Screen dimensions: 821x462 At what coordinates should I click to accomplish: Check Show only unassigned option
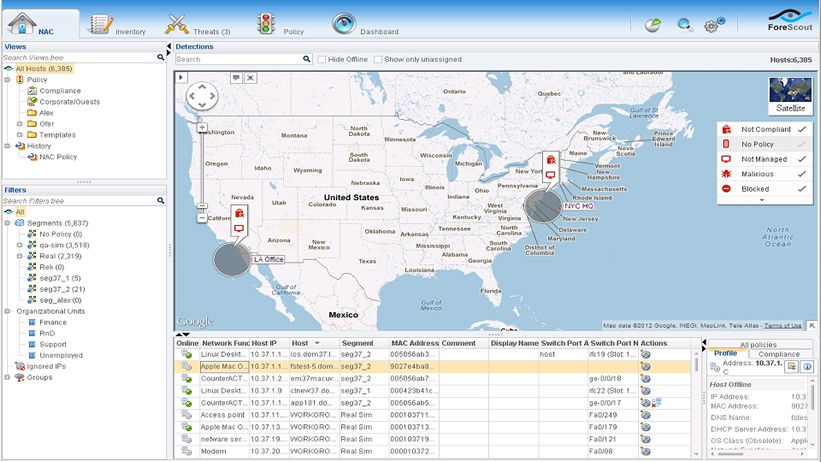(378, 60)
